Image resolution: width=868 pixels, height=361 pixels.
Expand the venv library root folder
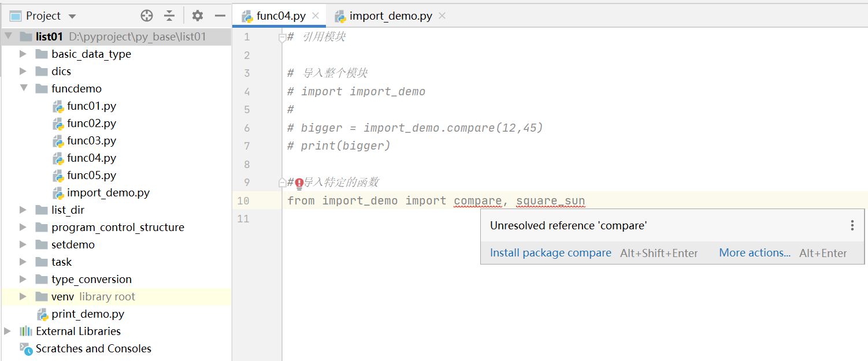[x=23, y=296]
